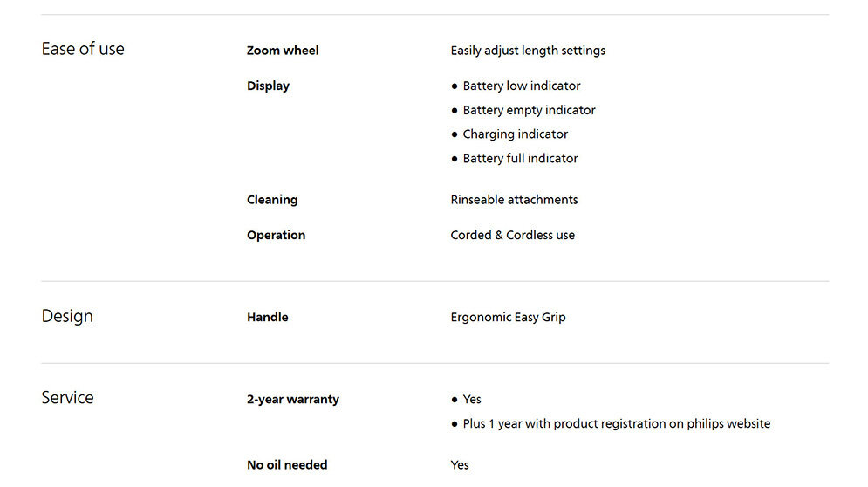Select the 'Ergonomic Easy Grip' value text
868x487 pixels.
pos(508,318)
